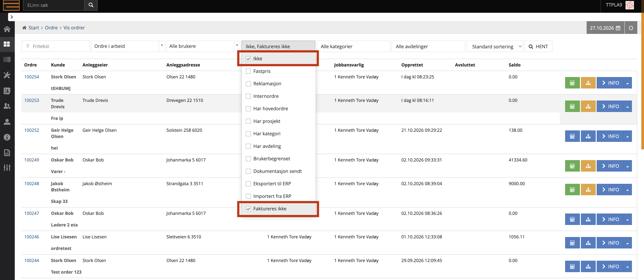This screenshot has width=644, height=280.
Task: Go to Start breadcrumb
Action: click(x=34, y=28)
